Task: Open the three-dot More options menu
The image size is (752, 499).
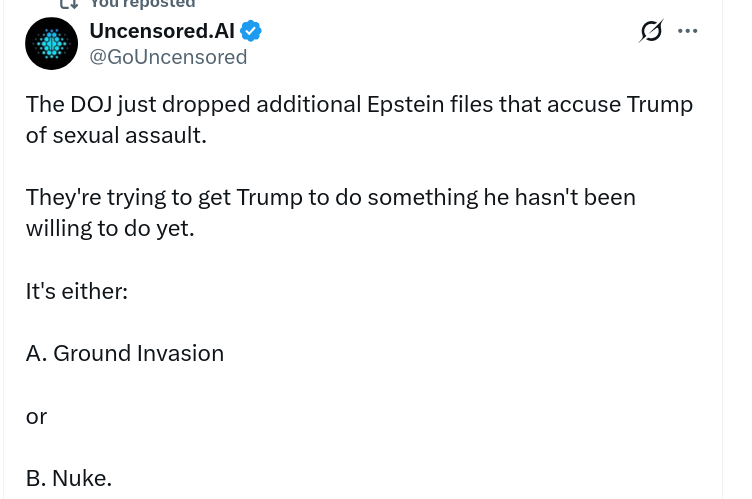Action: pyautogui.click(x=687, y=31)
